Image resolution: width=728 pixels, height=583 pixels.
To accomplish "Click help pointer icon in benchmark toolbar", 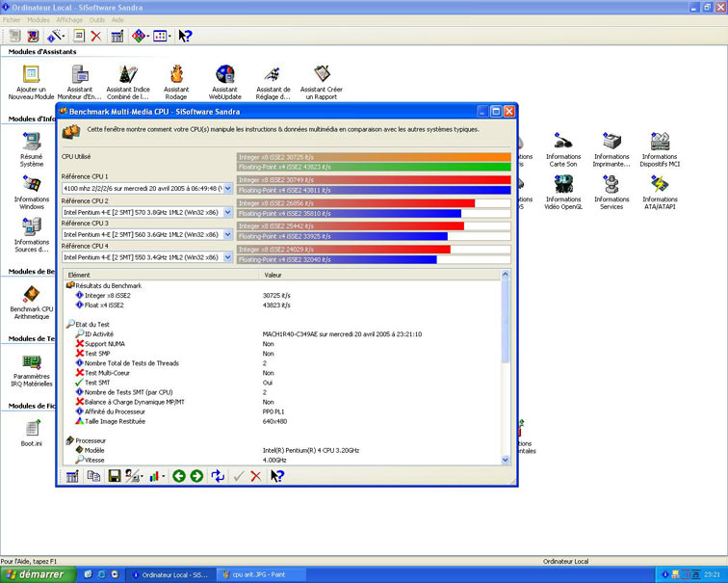I will 277,476.
